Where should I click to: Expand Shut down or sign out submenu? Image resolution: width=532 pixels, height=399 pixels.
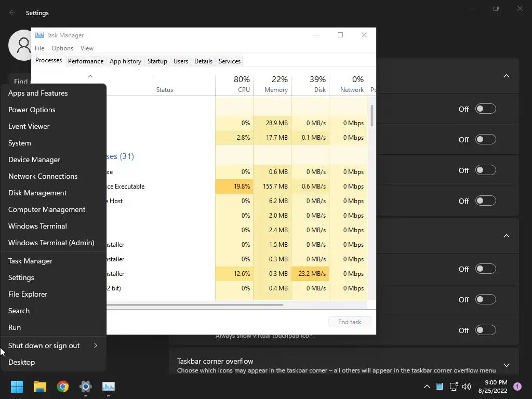click(x=54, y=345)
